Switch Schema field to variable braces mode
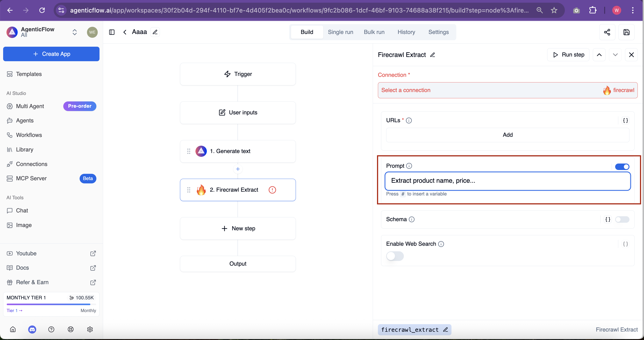The width and height of the screenshot is (644, 340). pos(608,219)
